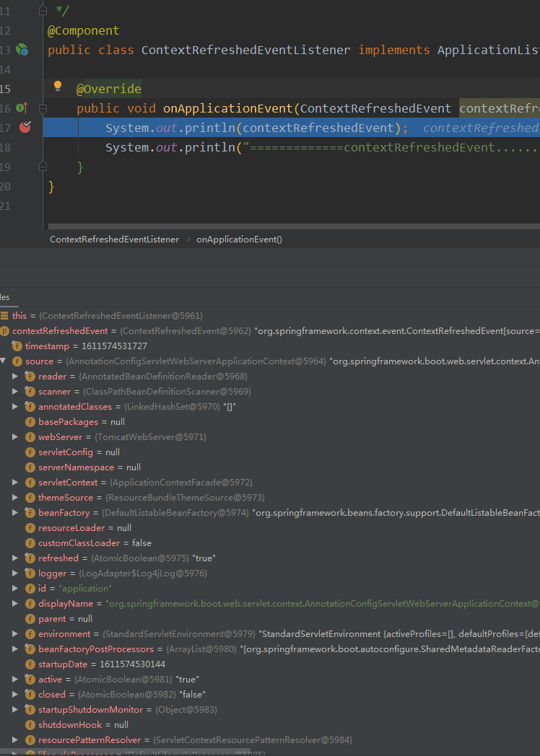Screen dimensions: 540x756
Task: Select the contextRefreshedEvent parameter variable
Action: pos(270,330)
